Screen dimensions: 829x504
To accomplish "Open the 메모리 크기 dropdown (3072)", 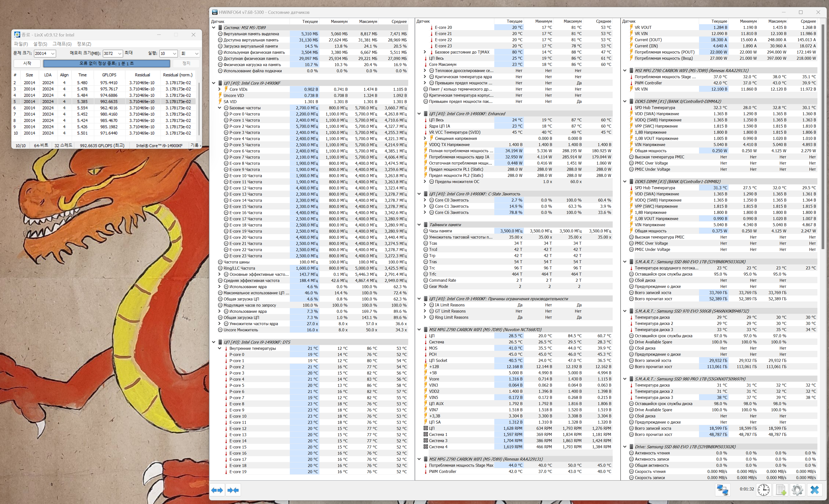I will [119, 54].
